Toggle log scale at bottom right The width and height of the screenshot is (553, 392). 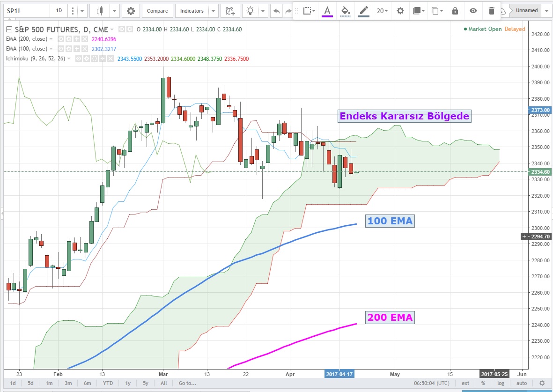pyautogui.click(x=501, y=383)
